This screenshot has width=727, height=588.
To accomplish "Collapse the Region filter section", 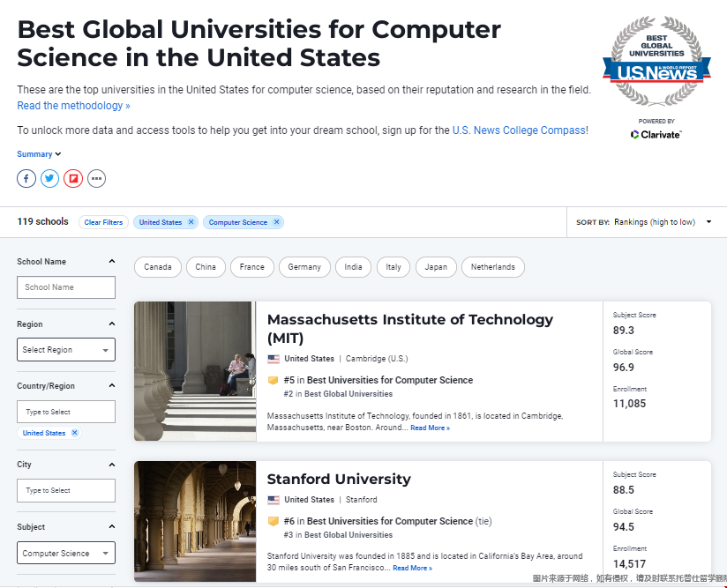I will click(112, 324).
